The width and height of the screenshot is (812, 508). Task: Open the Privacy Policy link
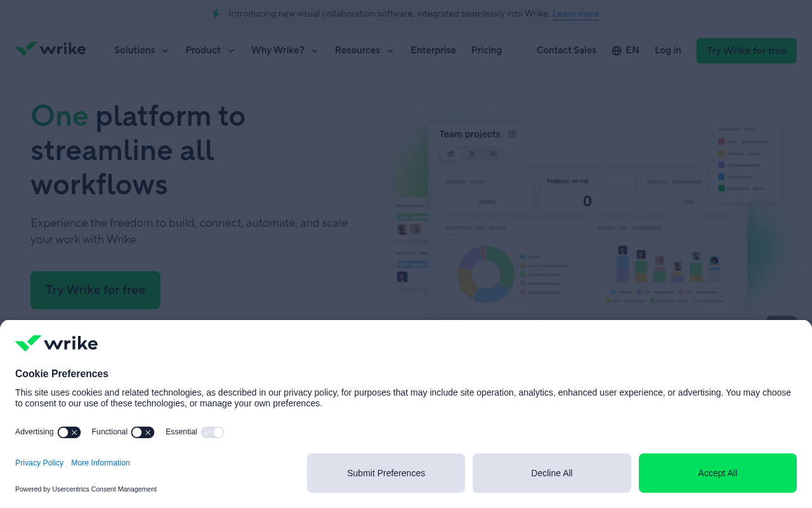39,463
